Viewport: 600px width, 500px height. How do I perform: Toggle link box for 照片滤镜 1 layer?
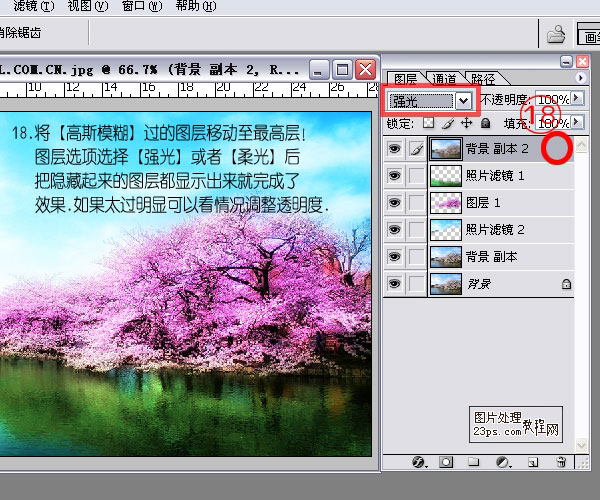coord(417,176)
